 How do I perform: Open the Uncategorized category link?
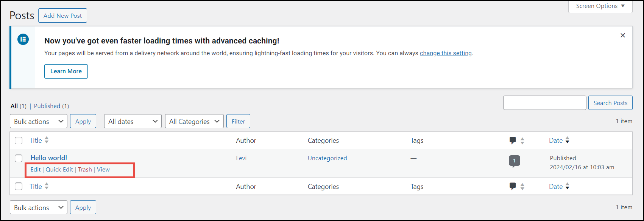(327, 158)
